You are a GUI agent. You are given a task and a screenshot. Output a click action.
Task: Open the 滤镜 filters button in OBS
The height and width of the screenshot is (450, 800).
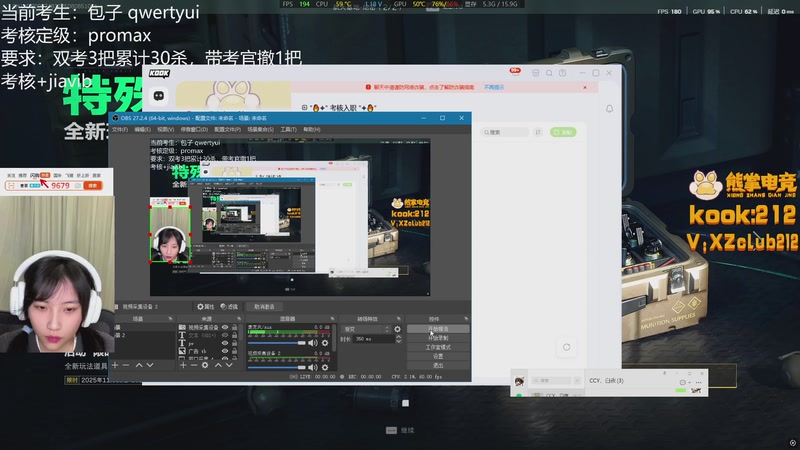point(229,307)
